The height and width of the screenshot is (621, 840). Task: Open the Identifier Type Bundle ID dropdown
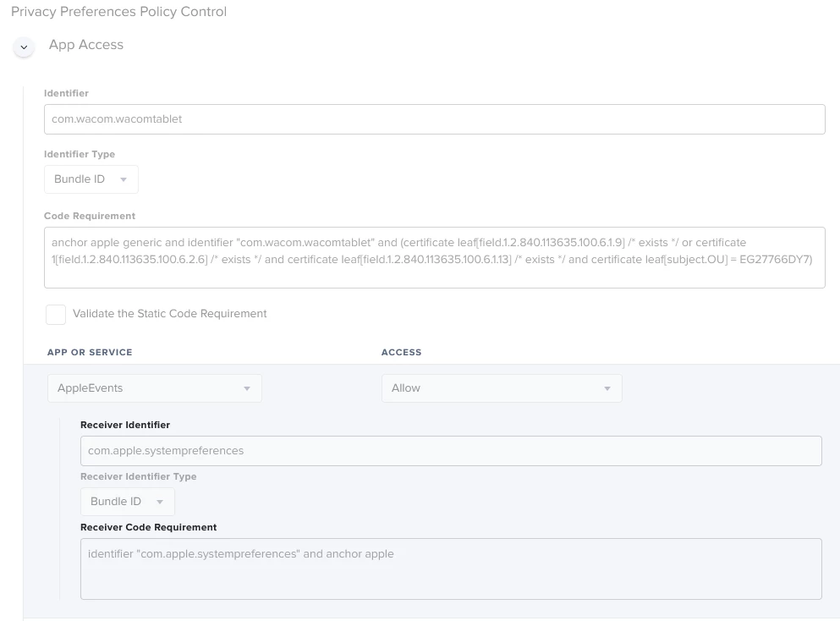91,179
